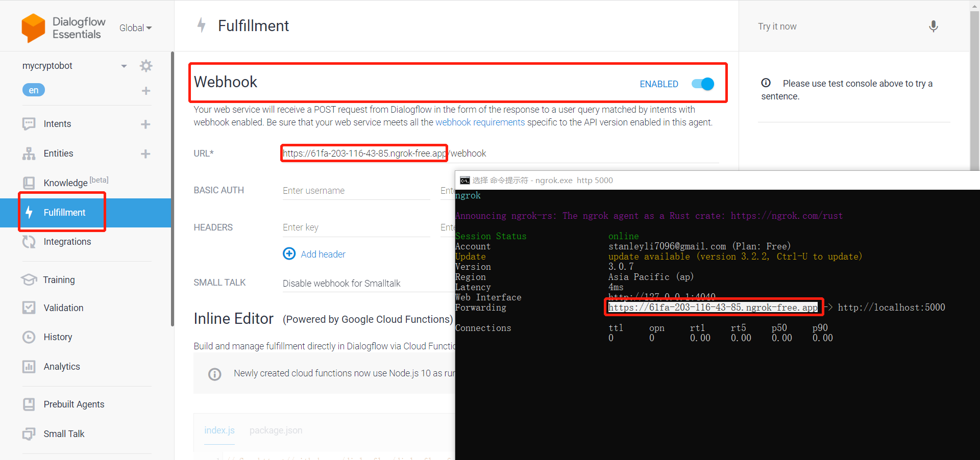Viewport: 980px width, 460px height.
Task: Click the Training graduation cap icon
Action: click(29, 279)
